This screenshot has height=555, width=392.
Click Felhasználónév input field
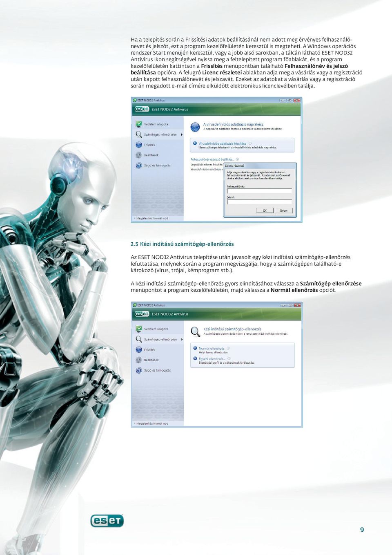pos(259,191)
